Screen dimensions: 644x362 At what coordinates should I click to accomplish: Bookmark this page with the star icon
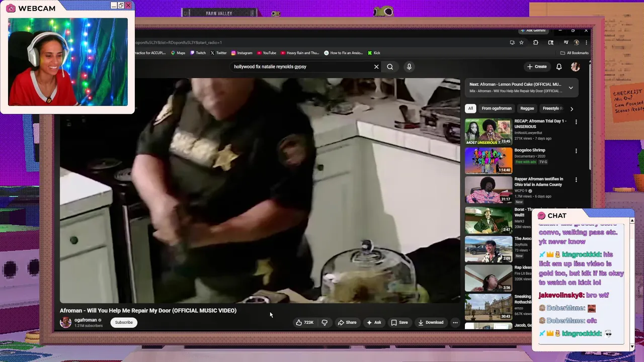click(521, 43)
